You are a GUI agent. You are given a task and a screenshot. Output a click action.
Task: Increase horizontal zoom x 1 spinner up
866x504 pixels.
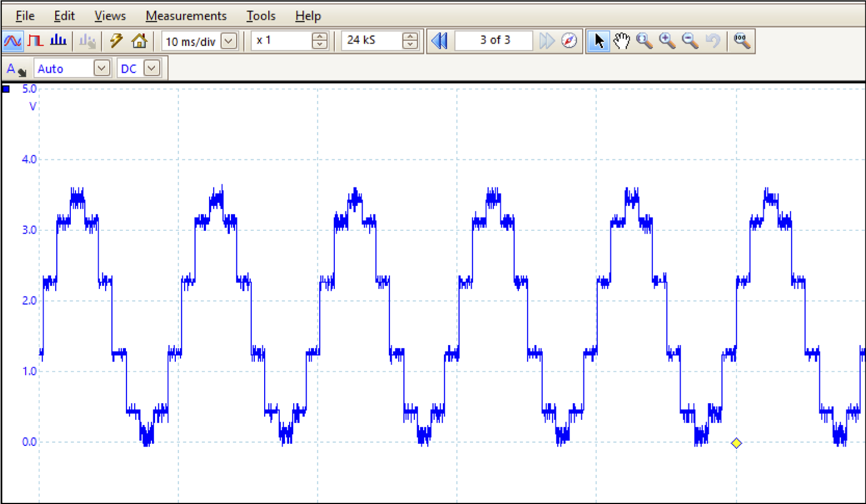coord(320,37)
